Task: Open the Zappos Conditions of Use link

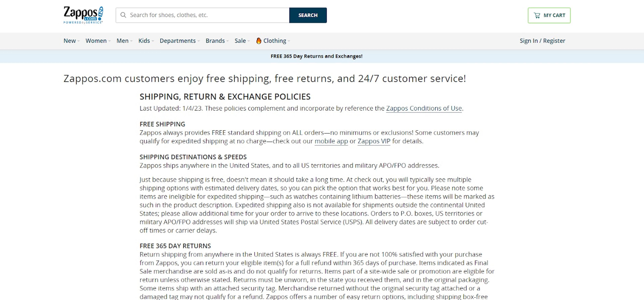Action: coord(424,109)
